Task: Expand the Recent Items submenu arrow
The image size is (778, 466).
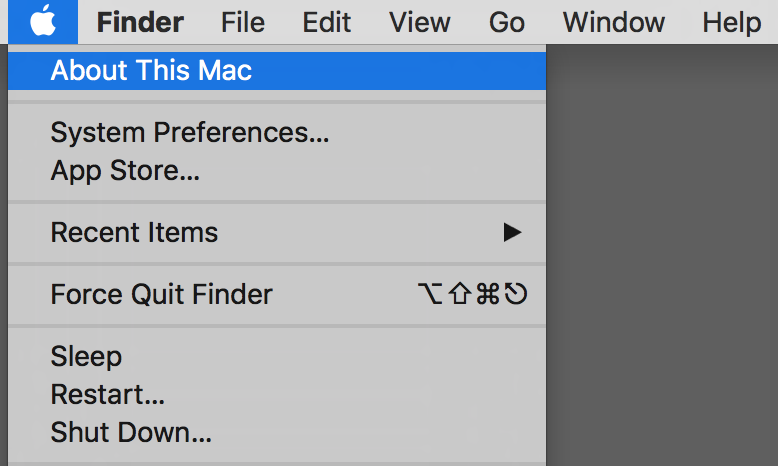Action: coord(512,232)
